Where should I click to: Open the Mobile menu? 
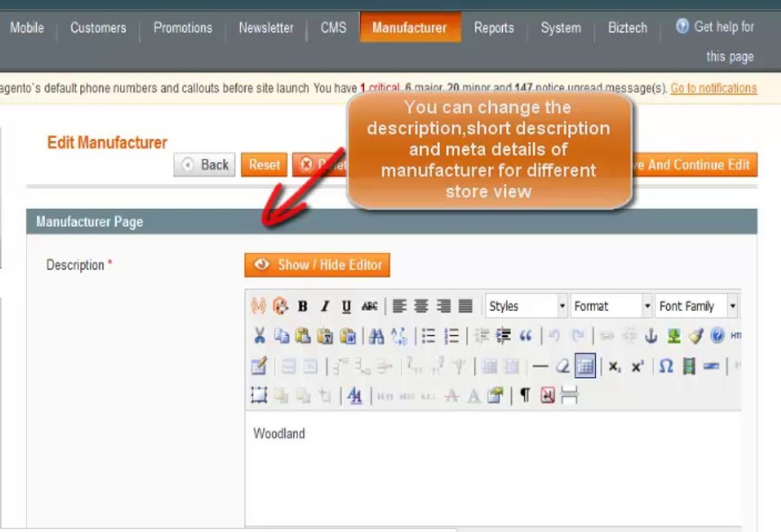[x=27, y=28]
